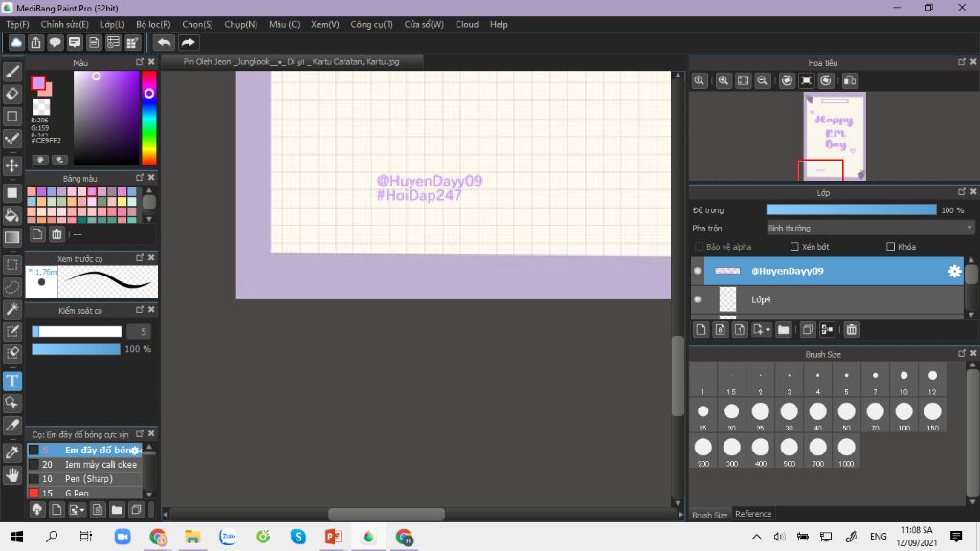Image resolution: width=980 pixels, height=551 pixels.
Task: Rotate canvas right in navigator
Action: click(826, 80)
